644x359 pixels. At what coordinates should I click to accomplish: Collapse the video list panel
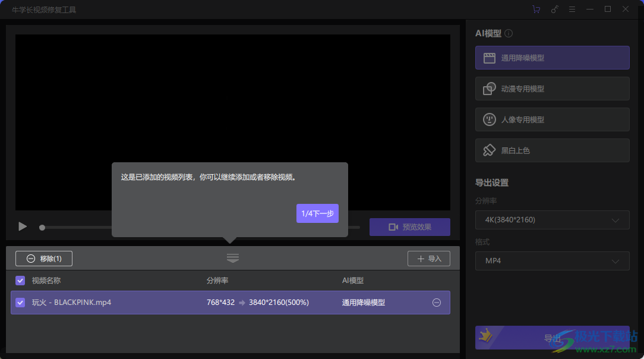[232, 258]
